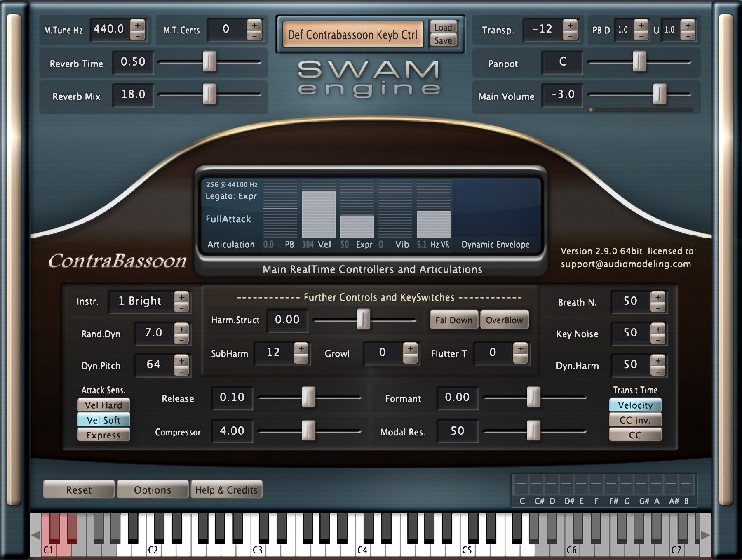Decrease the Growl amount
The width and height of the screenshot is (742, 560).
(410, 359)
